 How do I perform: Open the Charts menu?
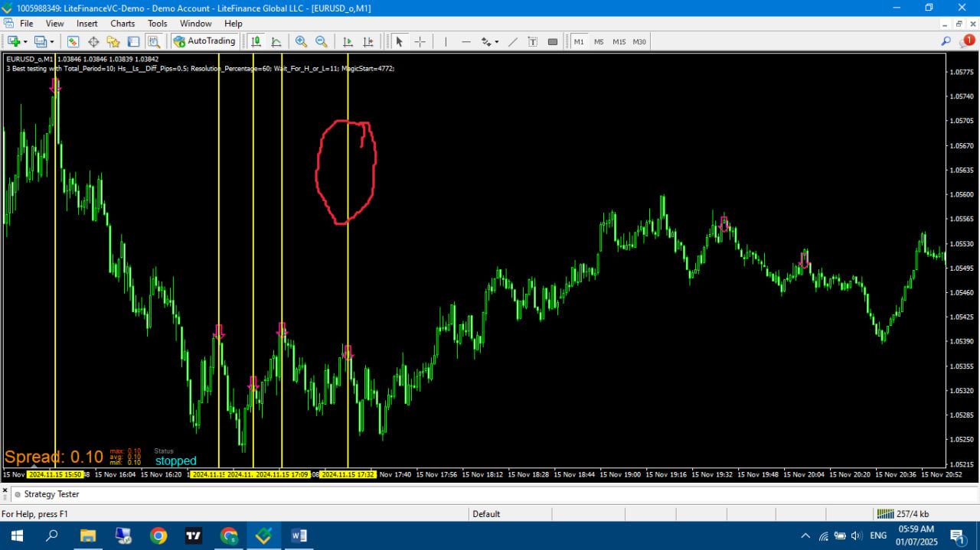tap(122, 24)
